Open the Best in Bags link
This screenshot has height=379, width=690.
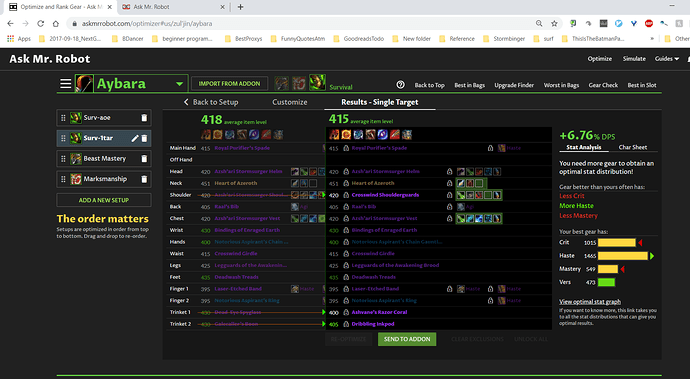(470, 85)
